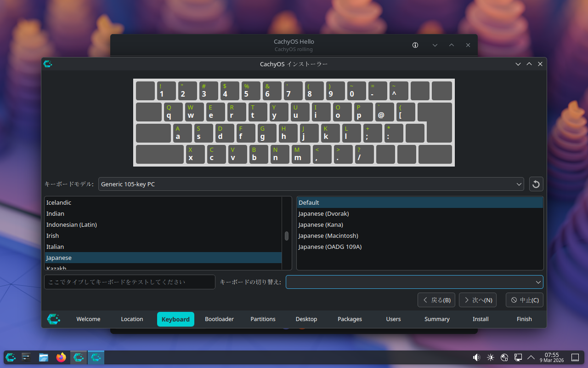Expand the hidden system tray icons arrow
The width and height of the screenshot is (588, 368).
pos(531,357)
